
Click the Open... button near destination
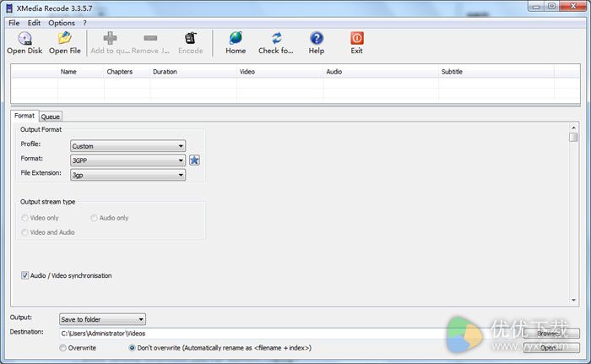pyautogui.click(x=551, y=348)
